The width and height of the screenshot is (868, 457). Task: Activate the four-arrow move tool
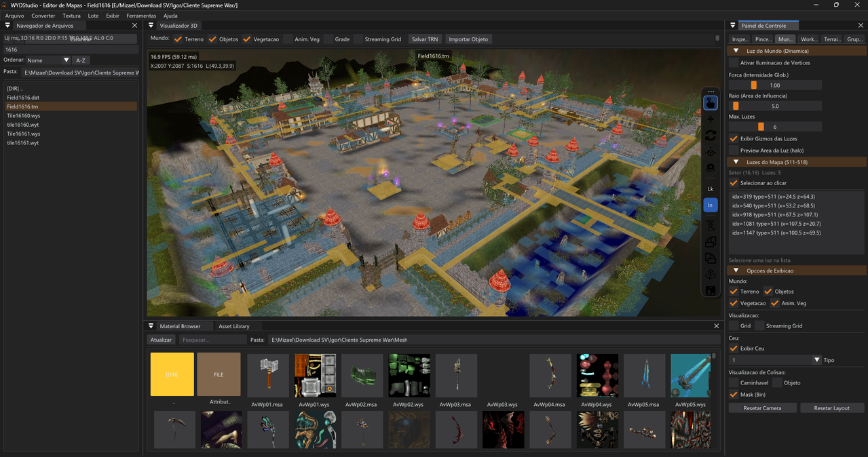coord(710,119)
